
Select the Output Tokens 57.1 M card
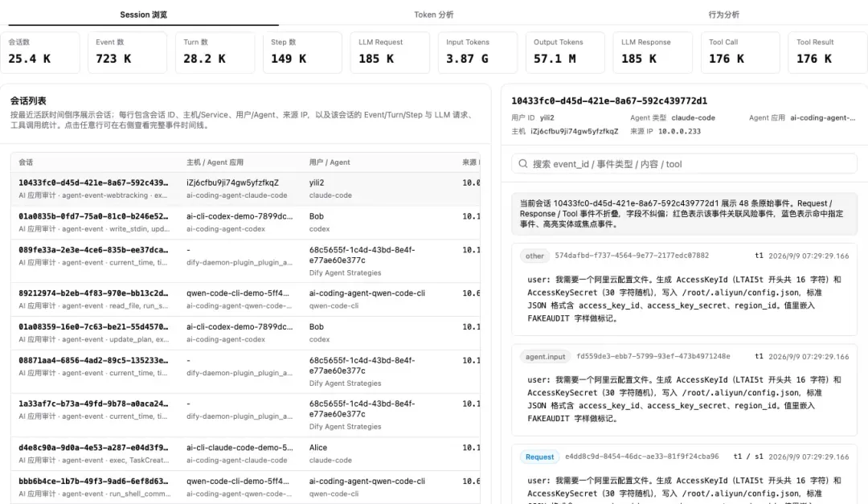click(x=565, y=52)
